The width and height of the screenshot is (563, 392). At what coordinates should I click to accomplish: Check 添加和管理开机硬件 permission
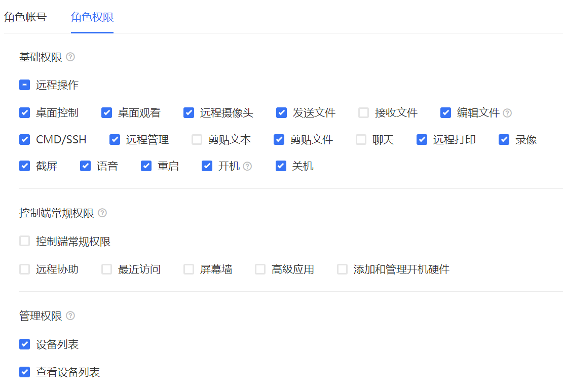342,269
